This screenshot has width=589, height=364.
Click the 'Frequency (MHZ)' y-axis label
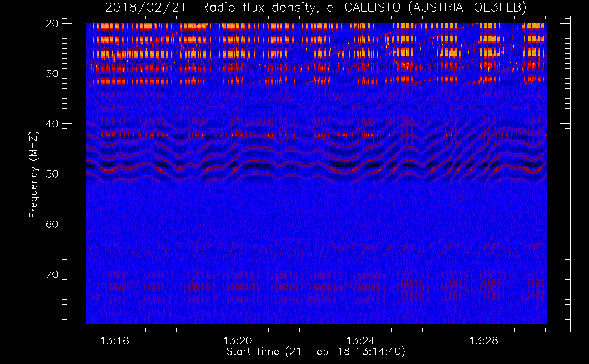[33, 174]
